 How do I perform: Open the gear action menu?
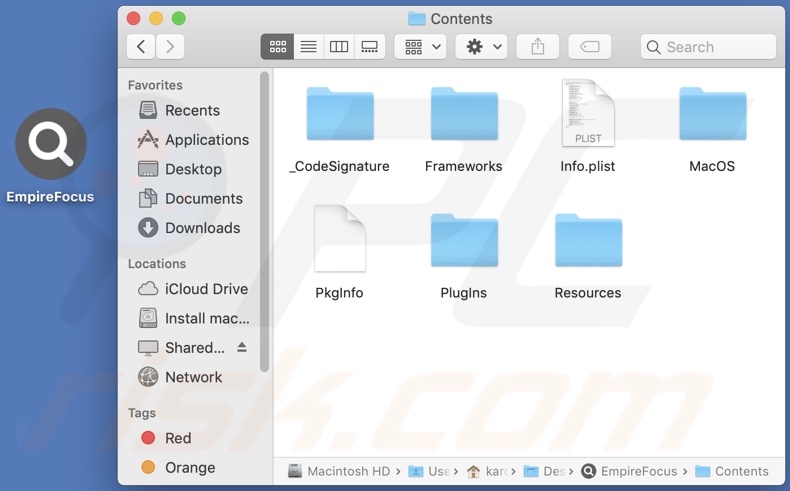pyautogui.click(x=481, y=47)
